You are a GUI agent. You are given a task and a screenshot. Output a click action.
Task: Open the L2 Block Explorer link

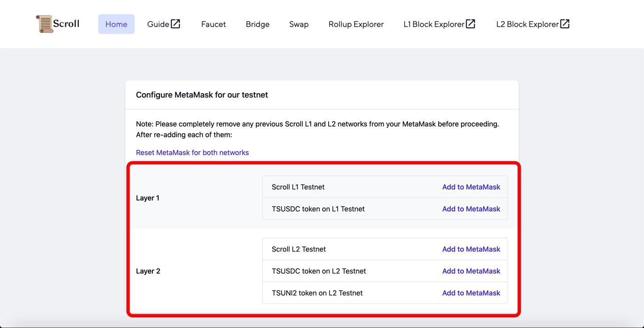pos(533,24)
